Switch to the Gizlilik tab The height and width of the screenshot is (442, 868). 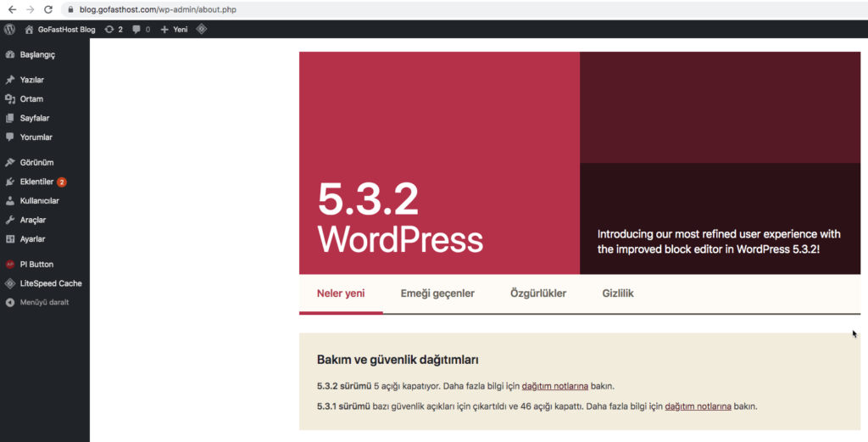click(x=618, y=294)
